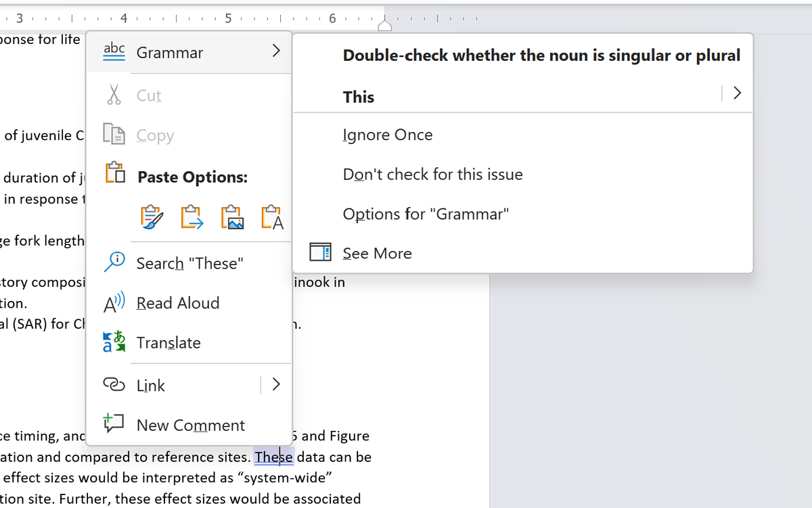Click the right indent marker on ruler

384,26
